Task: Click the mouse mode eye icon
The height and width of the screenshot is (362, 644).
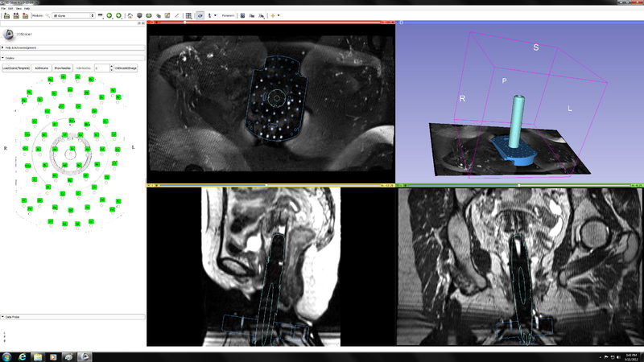Action: (200, 15)
